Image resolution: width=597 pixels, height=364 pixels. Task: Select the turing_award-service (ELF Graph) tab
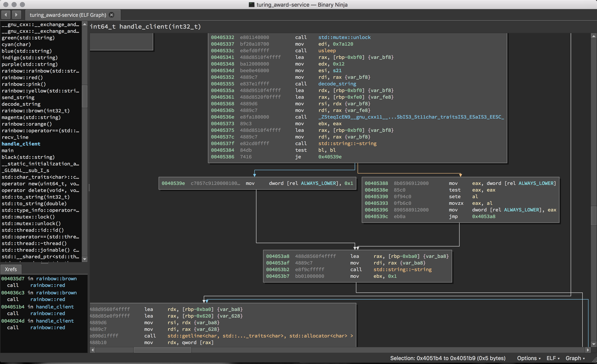point(68,15)
